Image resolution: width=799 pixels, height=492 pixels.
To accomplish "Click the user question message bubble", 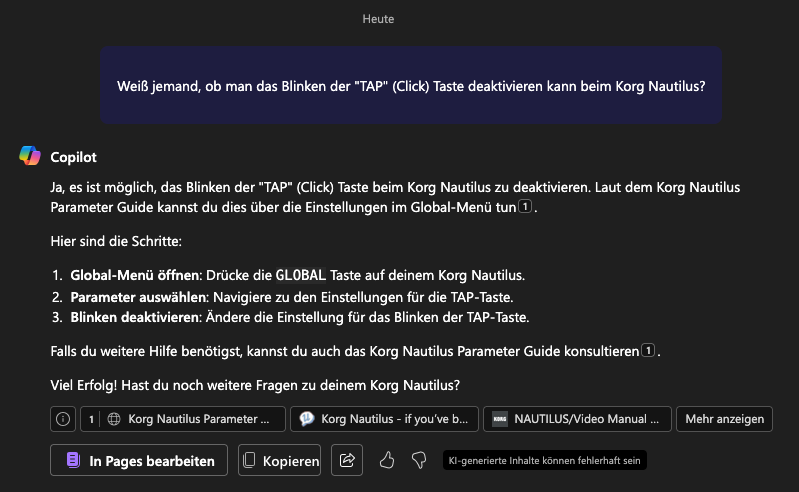I will pos(411,85).
